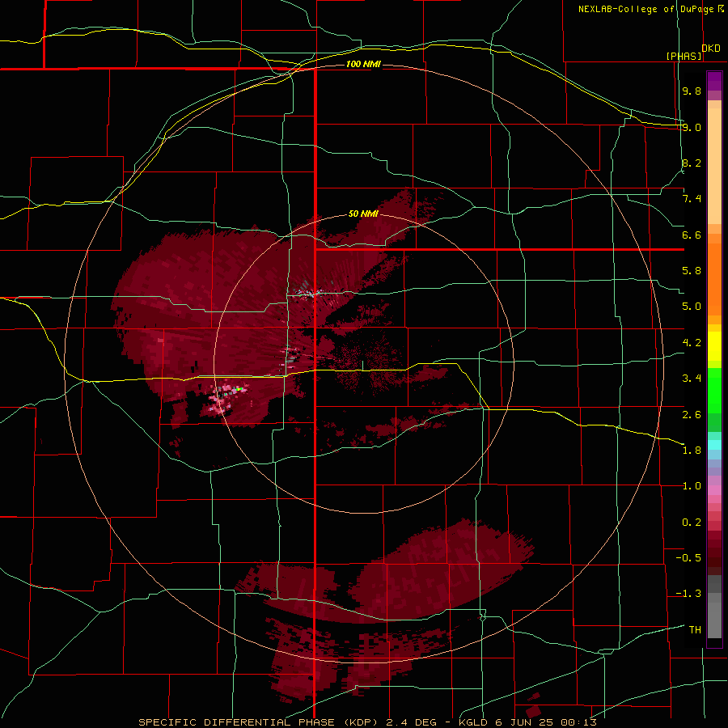
Task: Click the KGLD 6 JUN 25 00:13 timestamp
Action: [527, 722]
